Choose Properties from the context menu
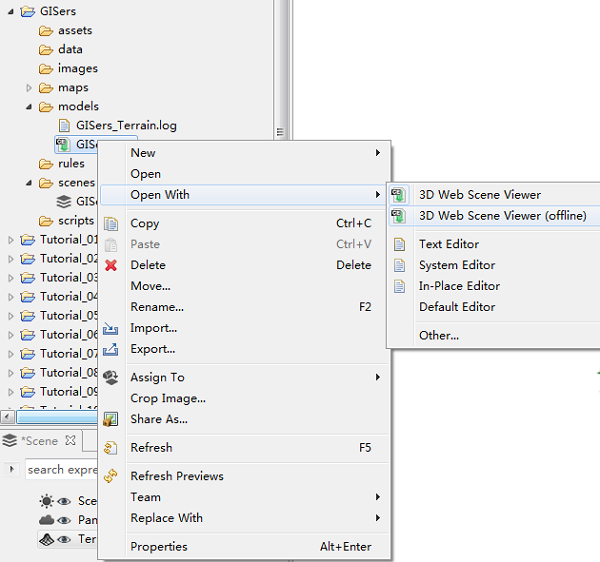The image size is (600, 562). coord(244,546)
